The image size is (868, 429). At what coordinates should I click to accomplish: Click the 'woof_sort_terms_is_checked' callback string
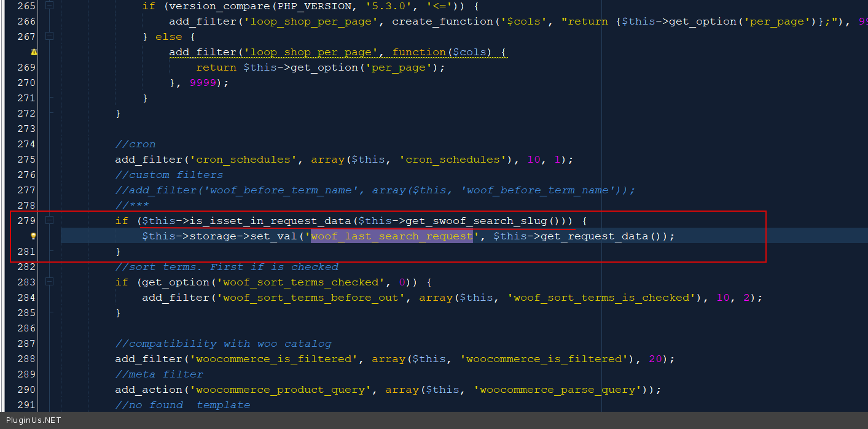pyautogui.click(x=601, y=298)
